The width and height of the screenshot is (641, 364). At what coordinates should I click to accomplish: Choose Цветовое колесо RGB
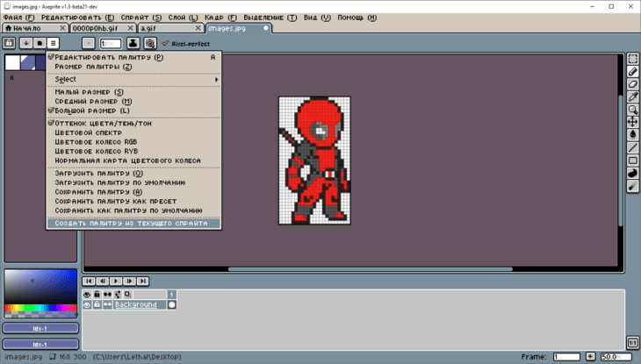(133, 142)
